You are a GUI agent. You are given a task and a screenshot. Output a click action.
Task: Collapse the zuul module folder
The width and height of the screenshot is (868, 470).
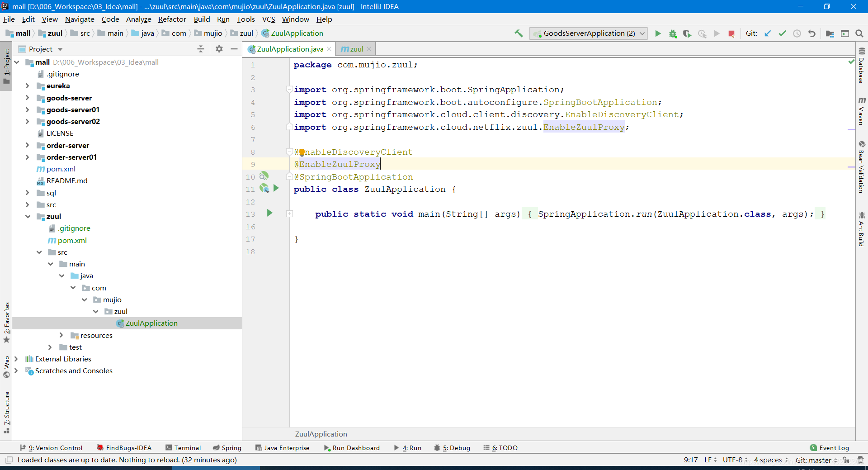pos(27,216)
